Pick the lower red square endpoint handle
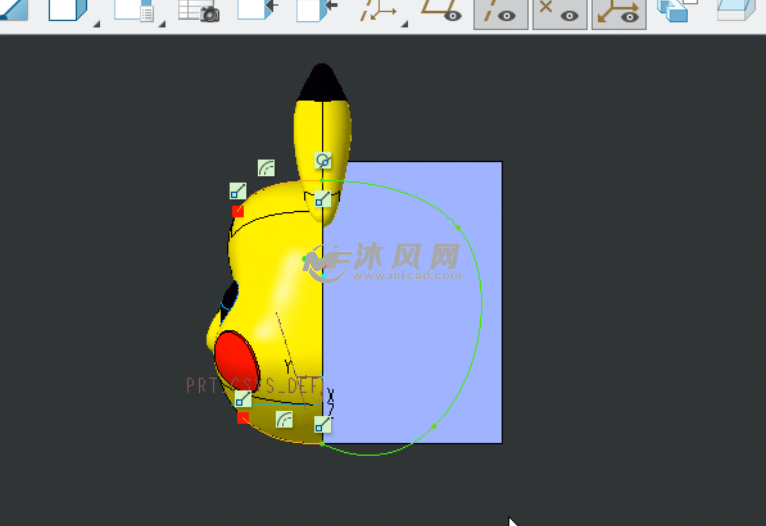Viewport: 766px width, 526px height. coord(243,418)
